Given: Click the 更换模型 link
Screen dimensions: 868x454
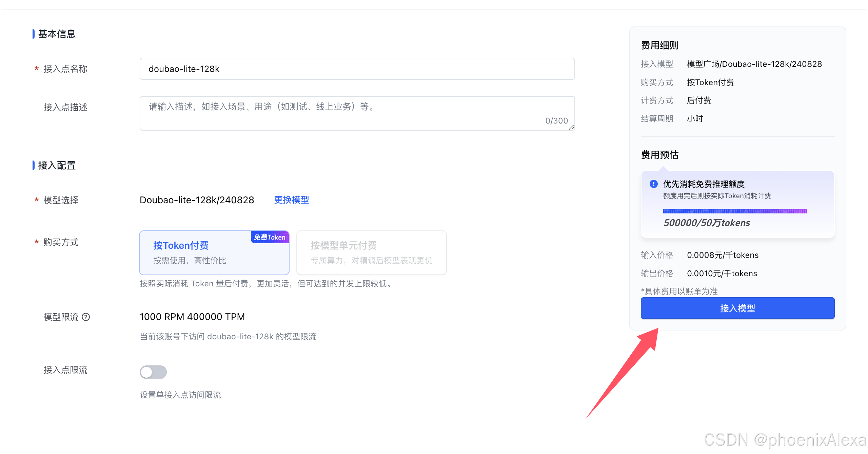Looking at the screenshot, I should pos(291,200).
